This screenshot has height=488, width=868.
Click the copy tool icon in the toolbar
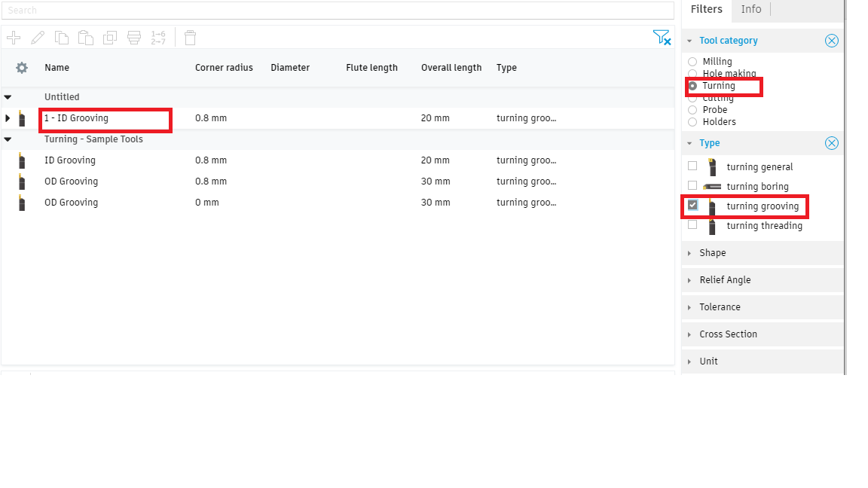(62, 38)
